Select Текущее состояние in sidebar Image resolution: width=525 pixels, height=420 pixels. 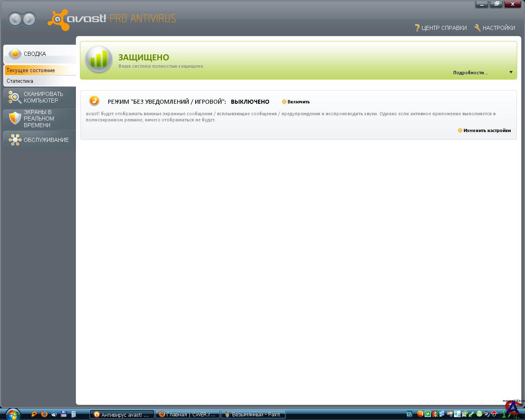(31, 70)
